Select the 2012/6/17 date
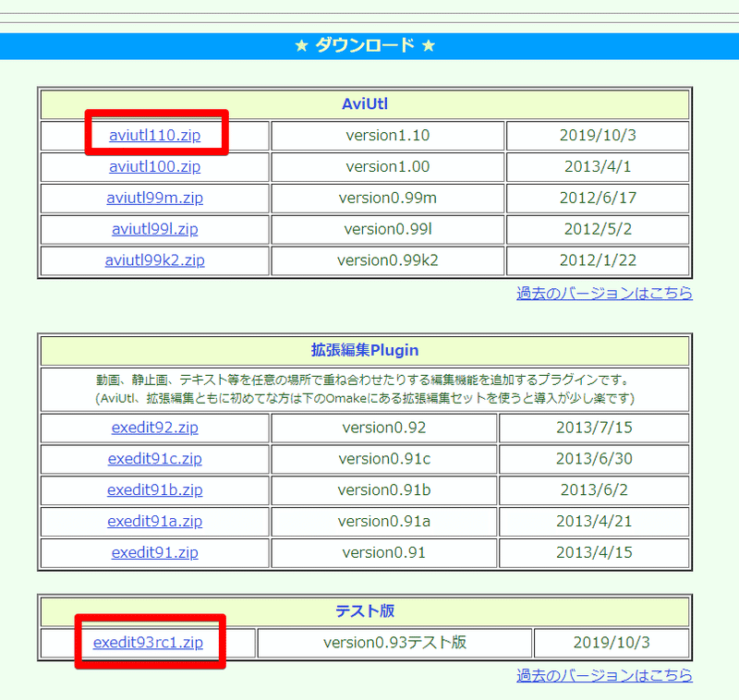 598,198
